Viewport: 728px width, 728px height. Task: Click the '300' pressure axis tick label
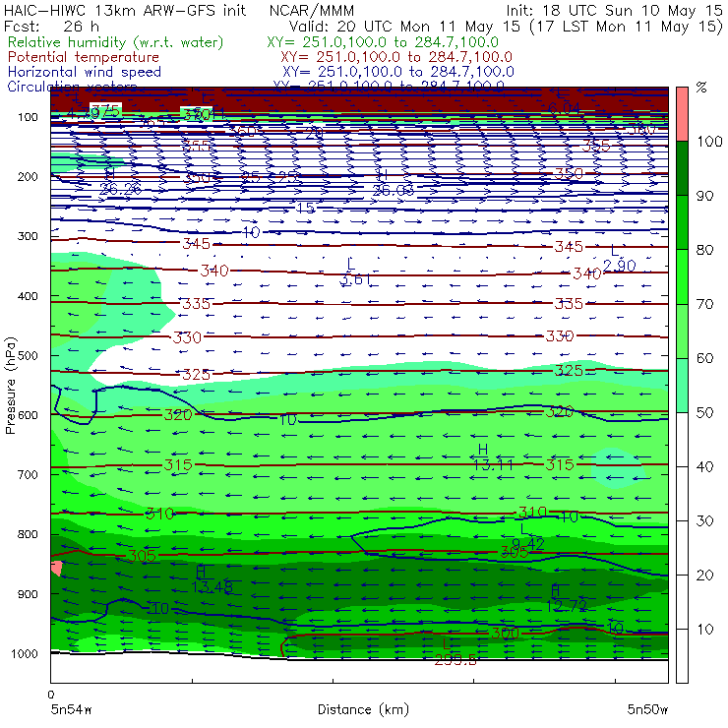pyautogui.click(x=28, y=236)
